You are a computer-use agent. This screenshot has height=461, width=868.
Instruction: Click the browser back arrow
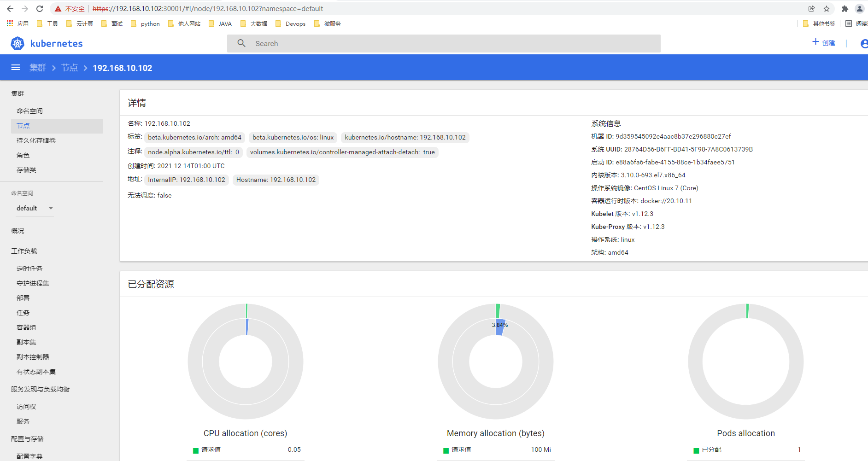click(10, 9)
